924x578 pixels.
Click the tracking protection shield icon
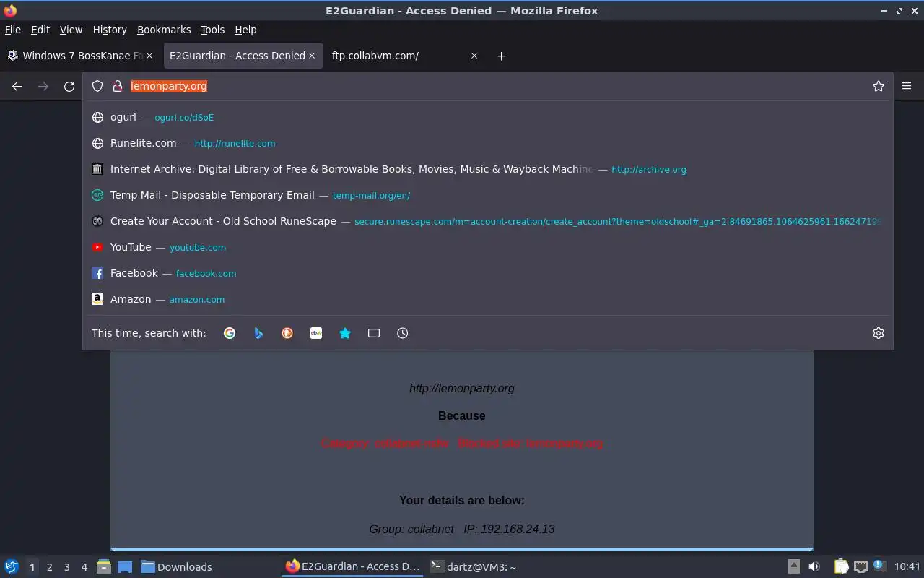click(97, 86)
